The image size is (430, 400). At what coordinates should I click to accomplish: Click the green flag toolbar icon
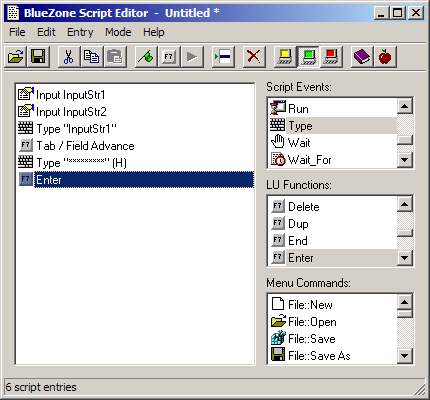point(146,57)
